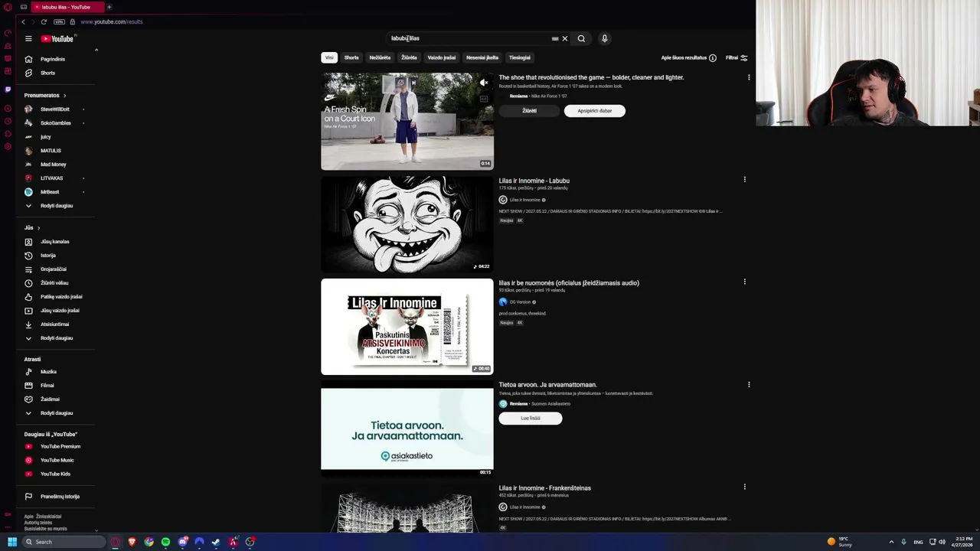Open the Prenumeratos section chevron
The width and height of the screenshot is (980, 551).
click(x=64, y=96)
